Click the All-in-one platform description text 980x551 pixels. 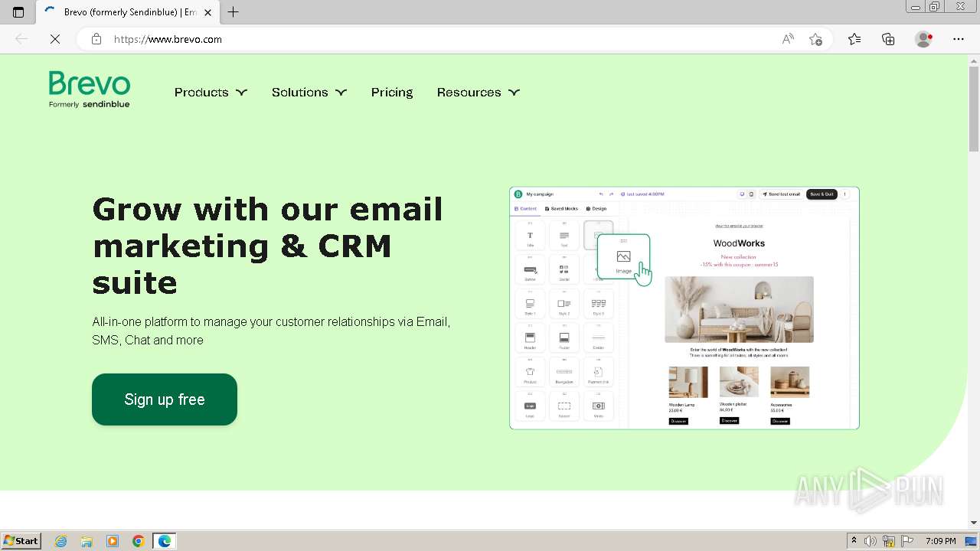tap(271, 331)
